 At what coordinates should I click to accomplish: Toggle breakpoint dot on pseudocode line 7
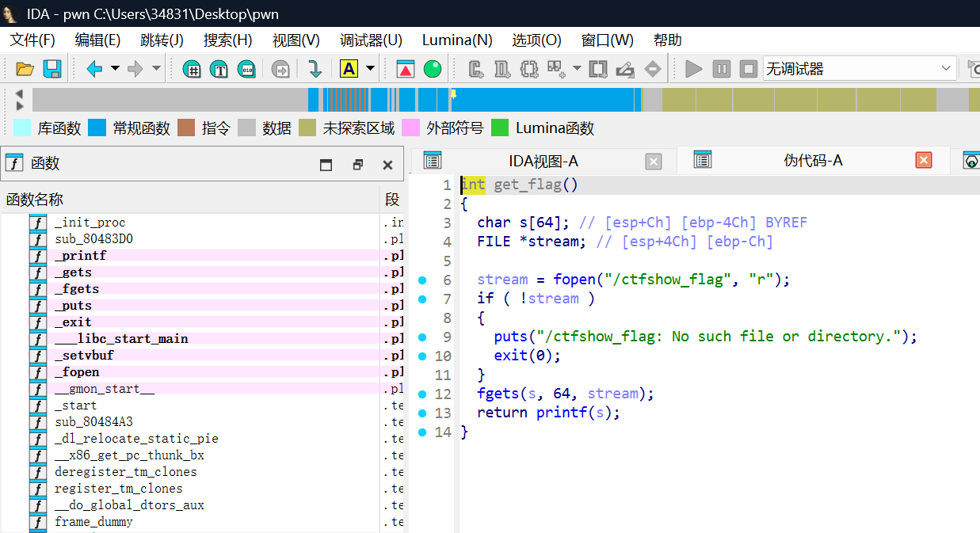click(x=422, y=299)
